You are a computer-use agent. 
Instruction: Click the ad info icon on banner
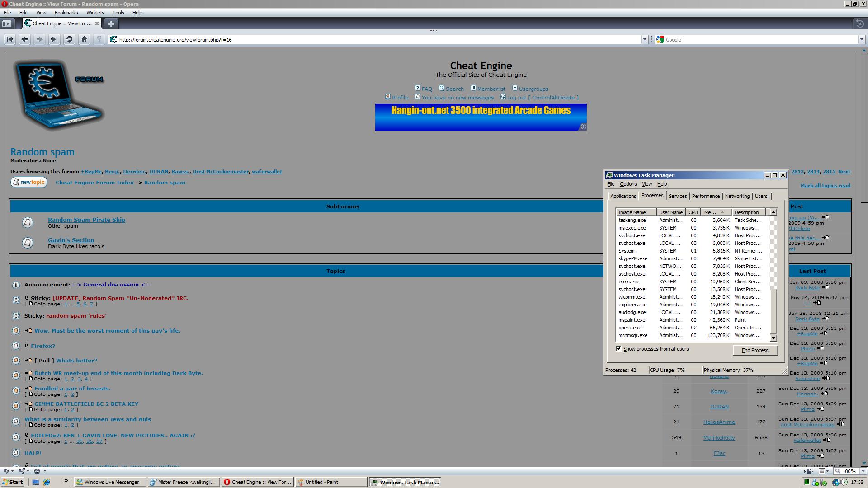click(583, 127)
